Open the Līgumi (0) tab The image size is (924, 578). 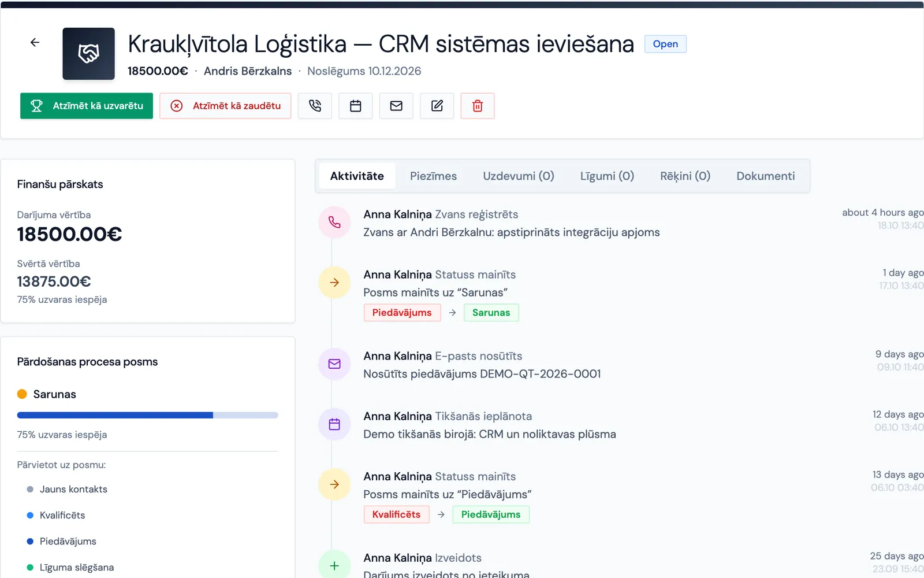click(607, 176)
